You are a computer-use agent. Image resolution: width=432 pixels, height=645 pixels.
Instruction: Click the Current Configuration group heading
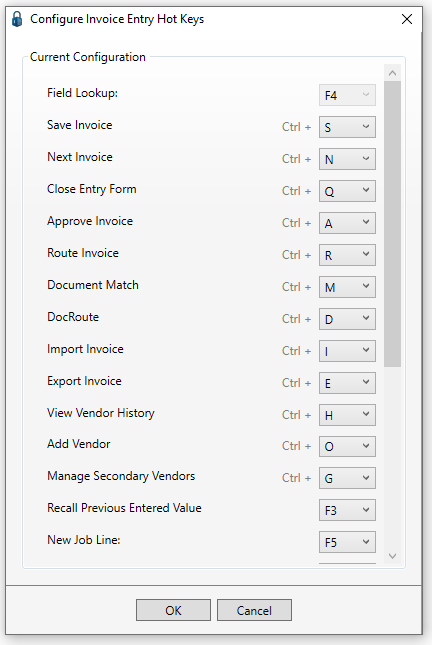pyautogui.click(x=88, y=57)
